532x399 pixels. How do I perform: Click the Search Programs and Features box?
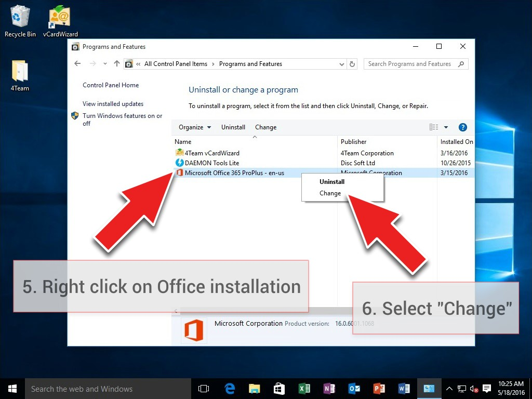(x=409, y=64)
